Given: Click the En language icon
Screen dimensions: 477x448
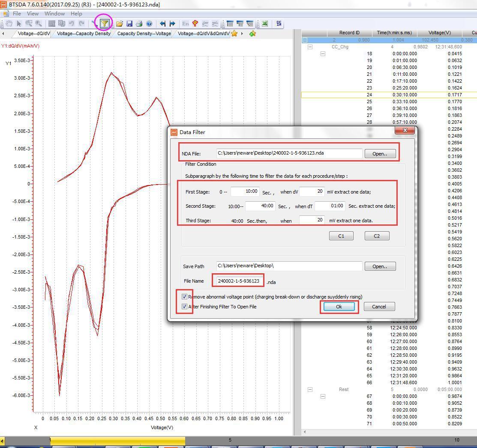Looking at the screenshot, I should click(185, 24).
